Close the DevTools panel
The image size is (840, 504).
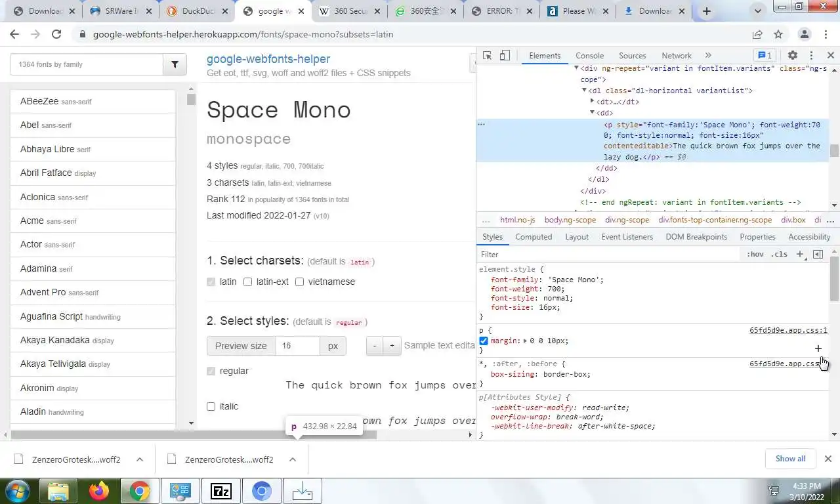(x=830, y=56)
